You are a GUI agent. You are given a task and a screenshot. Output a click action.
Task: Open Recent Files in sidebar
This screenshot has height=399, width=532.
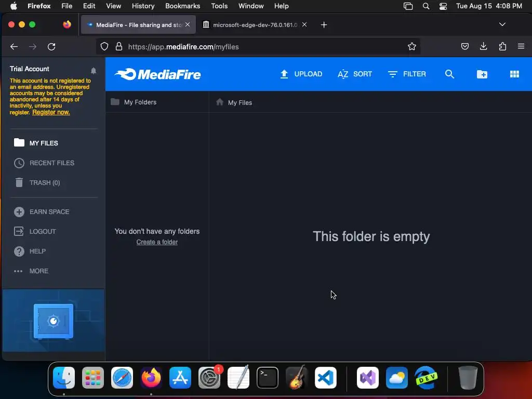point(44,163)
